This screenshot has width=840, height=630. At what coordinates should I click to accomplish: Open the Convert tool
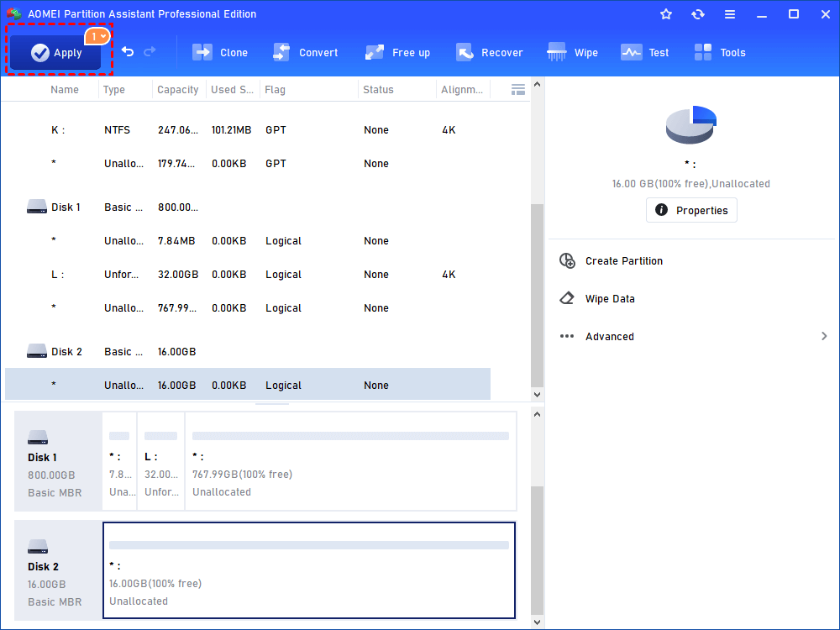click(306, 52)
